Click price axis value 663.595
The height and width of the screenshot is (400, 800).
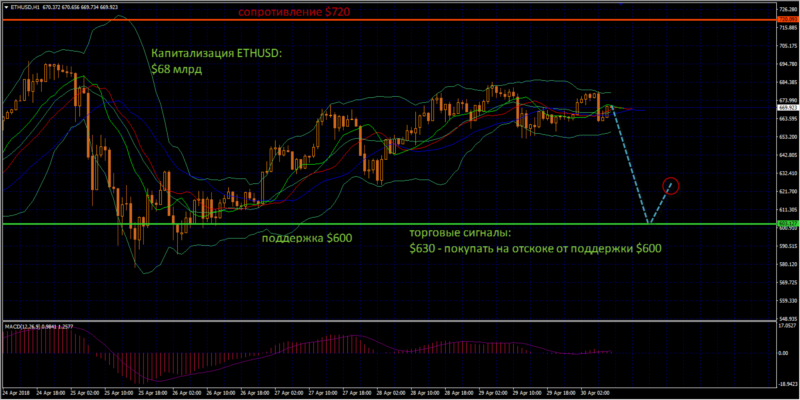tap(788, 118)
